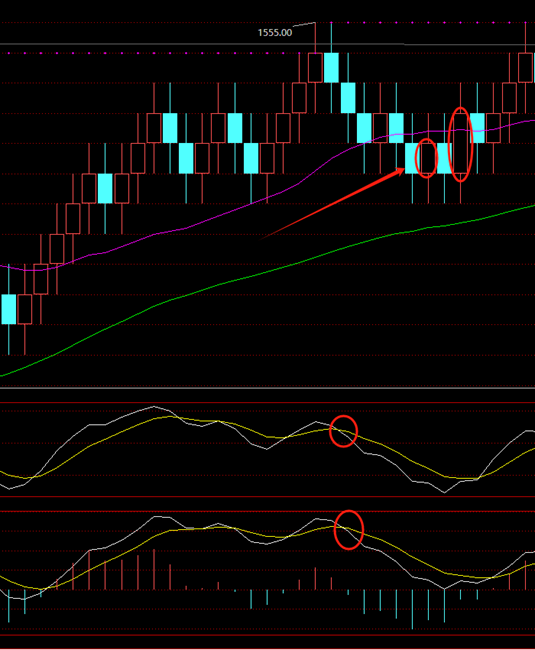The image size is (535, 650).
Task: Click divider between price chart and oscillator
Action: pyautogui.click(x=267, y=388)
